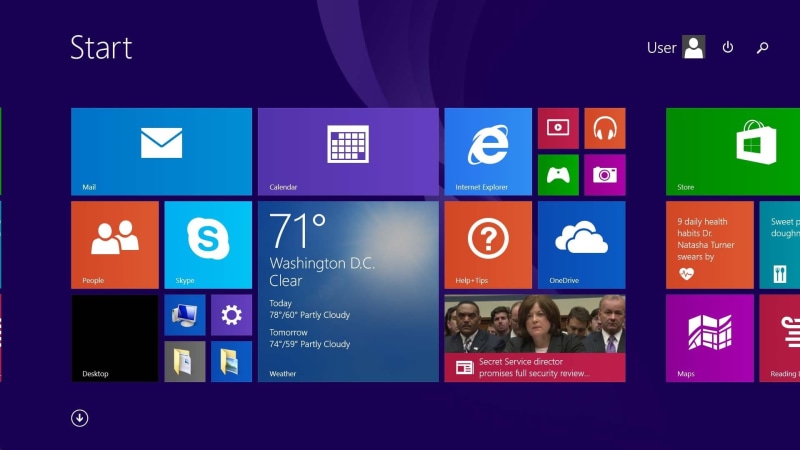The image size is (800, 450).
Task: Open the Xbox Games tile
Action: click(x=558, y=175)
